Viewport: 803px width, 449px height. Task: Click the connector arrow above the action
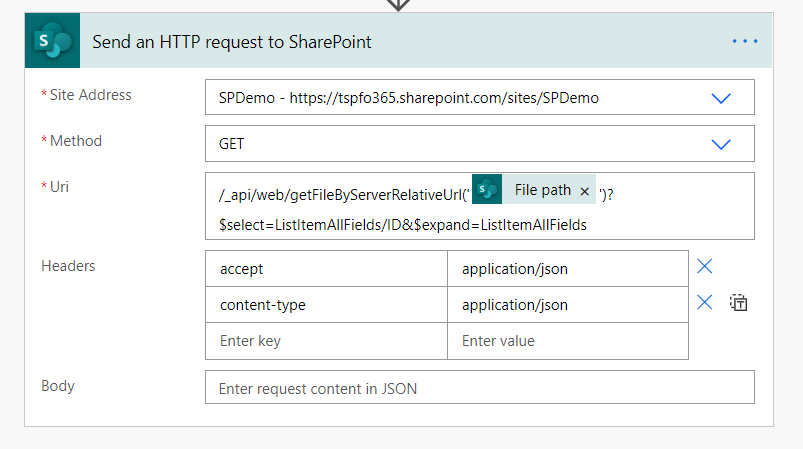pyautogui.click(x=399, y=5)
